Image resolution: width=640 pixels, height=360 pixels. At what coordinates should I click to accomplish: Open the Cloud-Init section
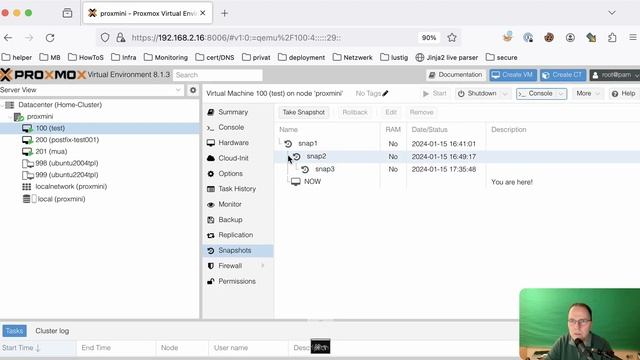233,158
